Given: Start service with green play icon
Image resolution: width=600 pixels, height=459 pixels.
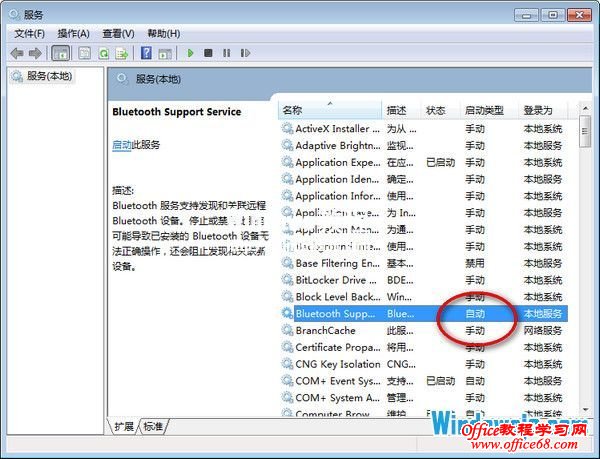Looking at the screenshot, I should tap(190, 53).
